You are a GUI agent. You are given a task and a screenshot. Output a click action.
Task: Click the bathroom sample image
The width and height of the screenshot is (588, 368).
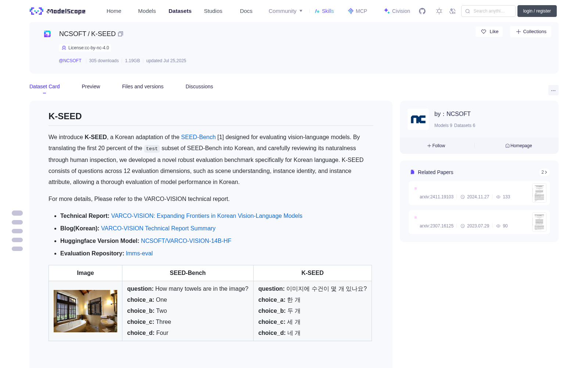pos(85,311)
